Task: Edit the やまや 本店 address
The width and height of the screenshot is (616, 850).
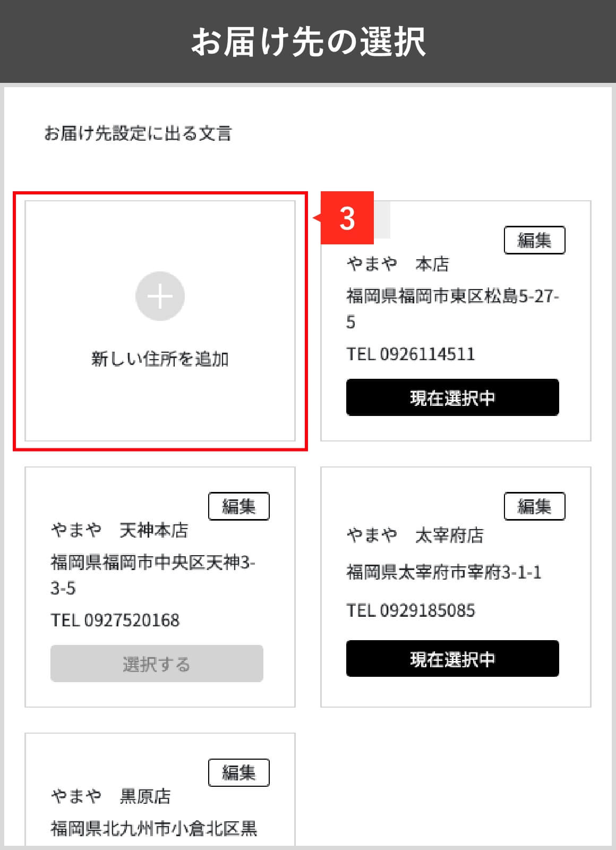Action: (x=534, y=240)
